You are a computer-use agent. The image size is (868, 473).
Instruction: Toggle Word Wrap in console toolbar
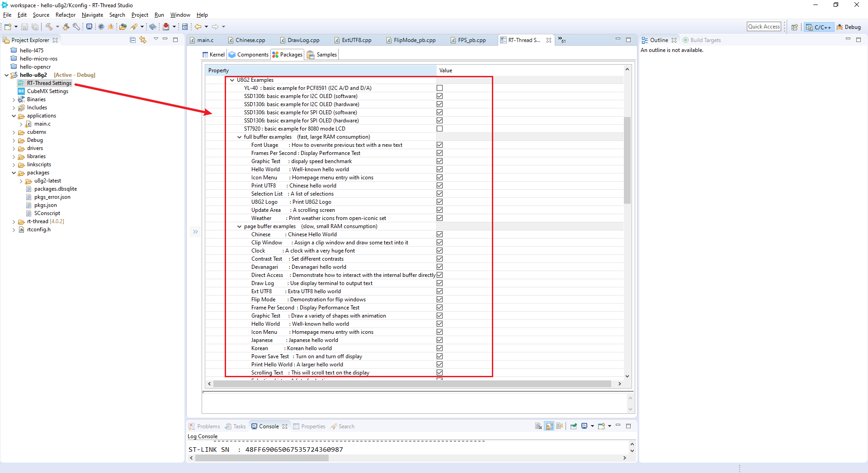click(x=560, y=426)
